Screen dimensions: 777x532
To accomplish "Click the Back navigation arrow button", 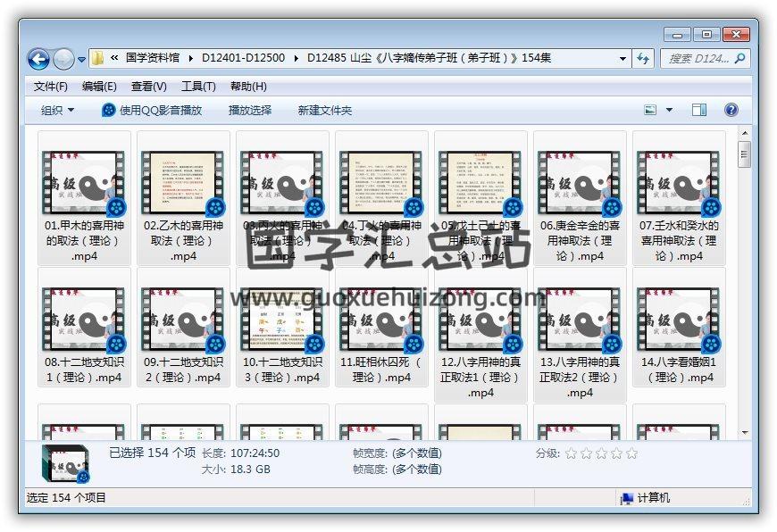I will (38, 59).
